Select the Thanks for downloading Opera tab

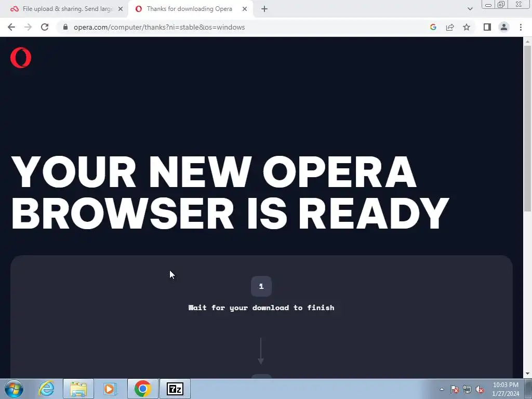click(190, 9)
